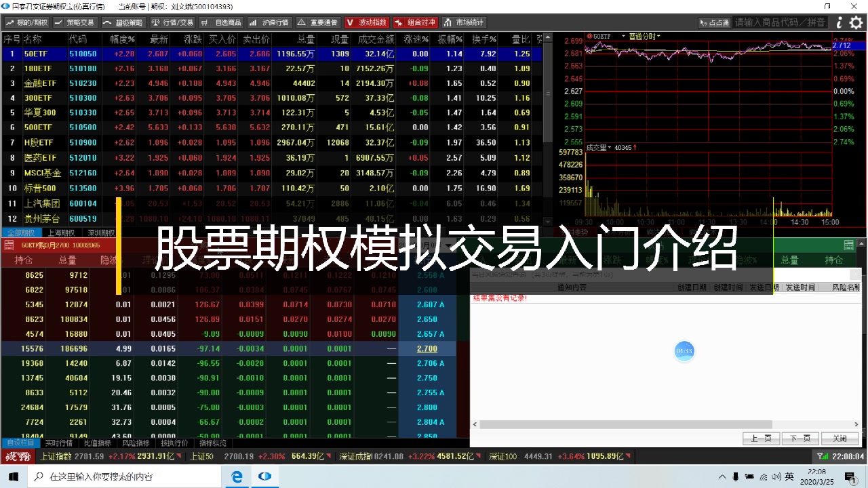Viewport: 868px width, 488px height.
Task: Select the 180ETF row
Action: pos(271,68)
